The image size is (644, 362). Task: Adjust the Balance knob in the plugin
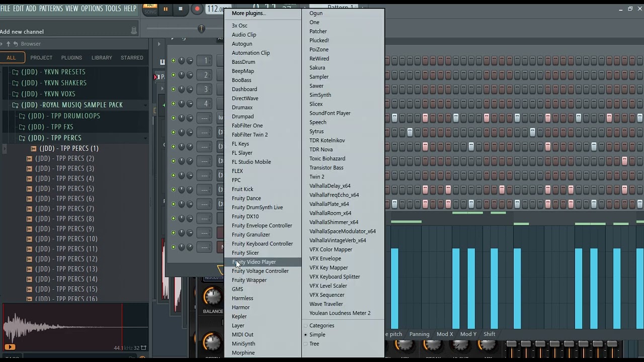(x=212, y=296)
